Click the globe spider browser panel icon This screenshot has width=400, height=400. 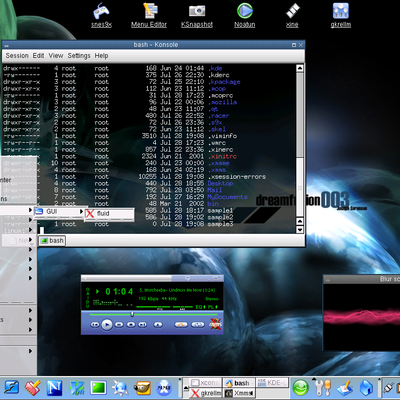click(120, 388)
